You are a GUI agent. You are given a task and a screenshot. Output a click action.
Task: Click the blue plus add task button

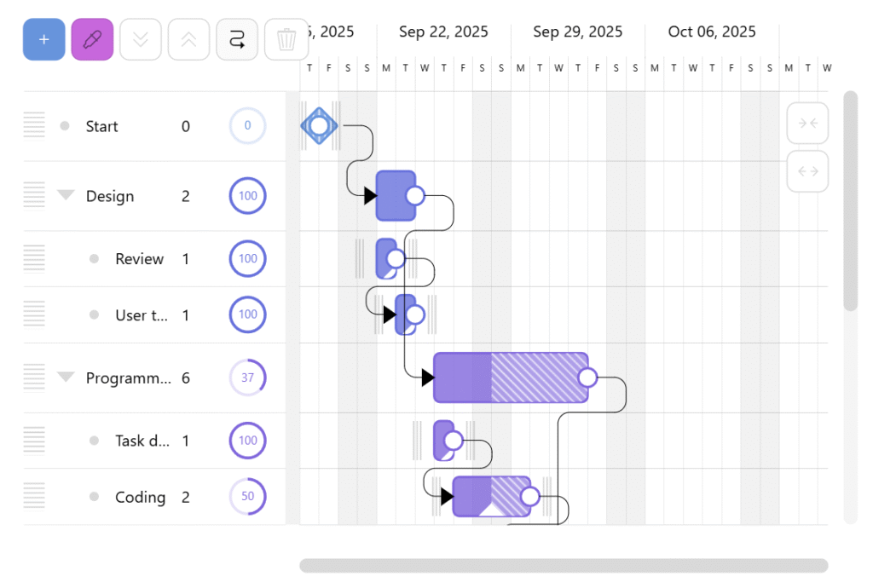[x=44, y=40]
